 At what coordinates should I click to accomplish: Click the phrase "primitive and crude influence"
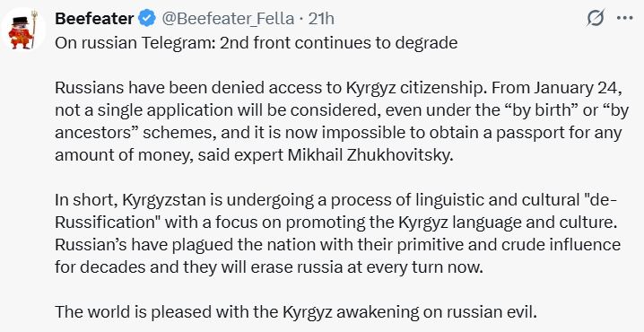[x=498, y=244]
